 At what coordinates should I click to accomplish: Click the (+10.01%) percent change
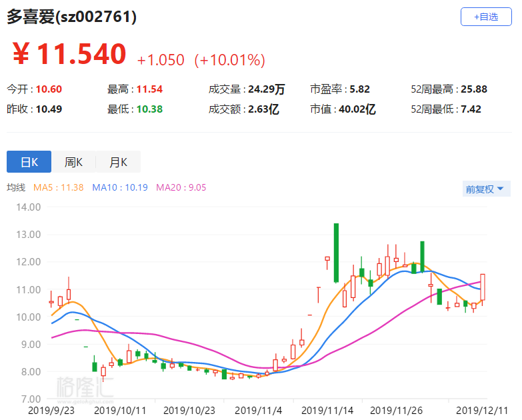230,60
